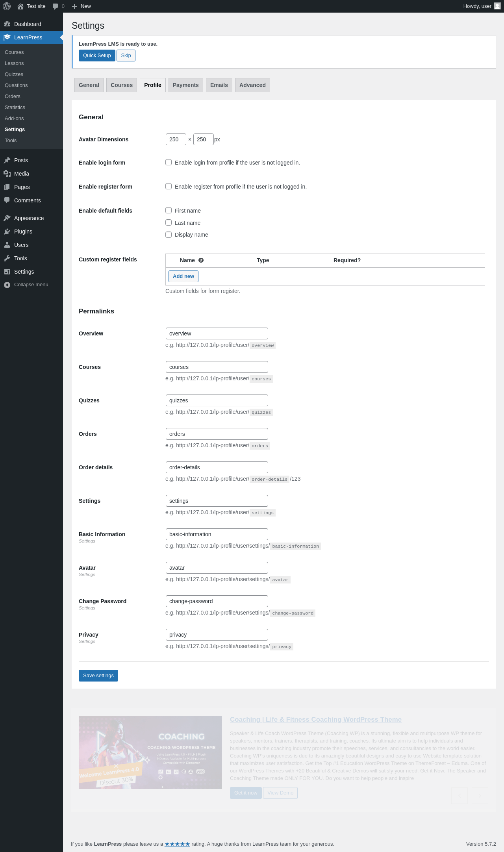Screen dimensions: 504x852
Task: Enable the register form checkbox
Action: pyautogui.click(x=169, y=186)
